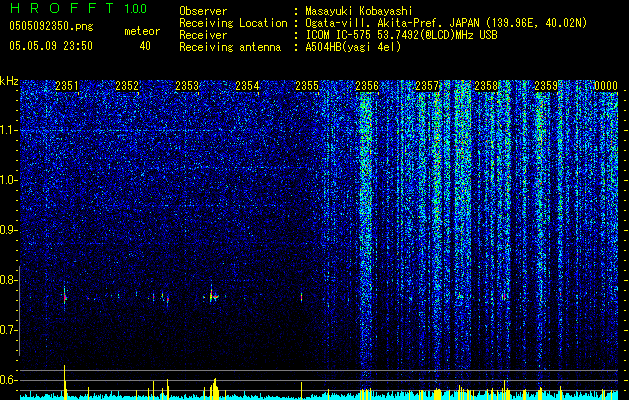The height and width of the screenshot is (400, 629).
Task: Click the 2351 time marker
Action: point(67,86)
